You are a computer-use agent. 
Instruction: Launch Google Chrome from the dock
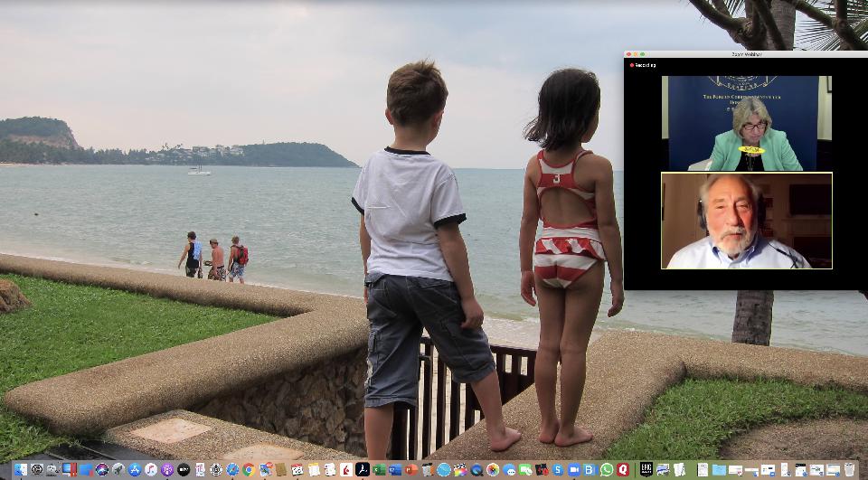[248, 469]
